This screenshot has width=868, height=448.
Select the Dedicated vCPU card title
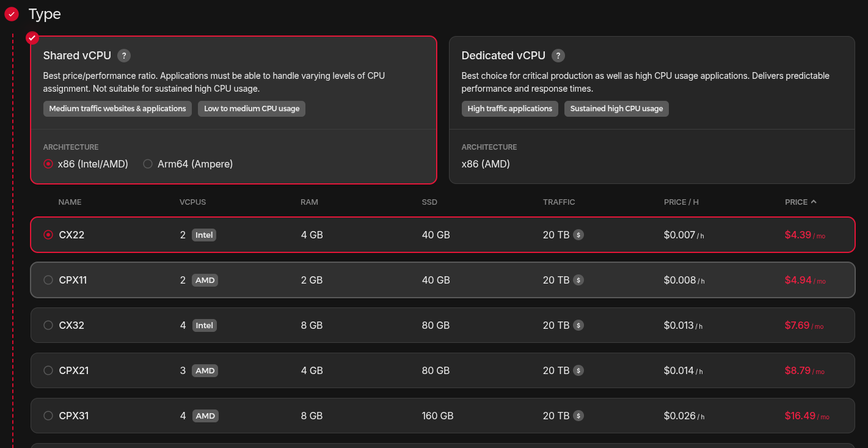[503, 56]
